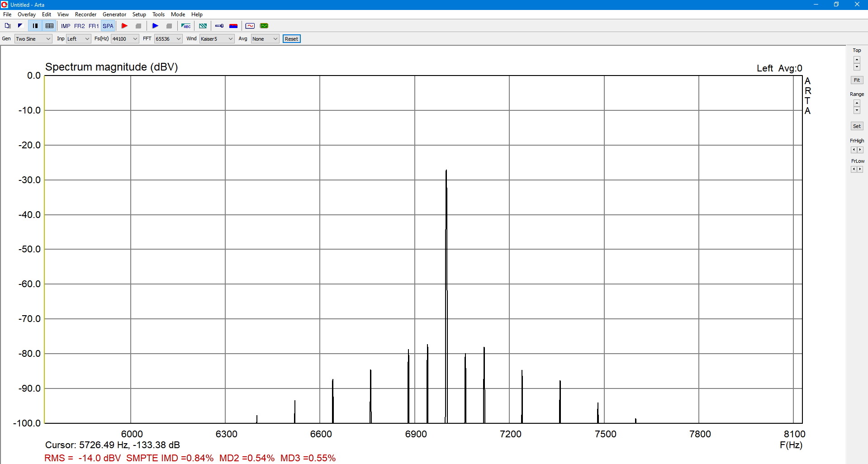Open the Generator menu
868x464 pixels.
point(114,14)
